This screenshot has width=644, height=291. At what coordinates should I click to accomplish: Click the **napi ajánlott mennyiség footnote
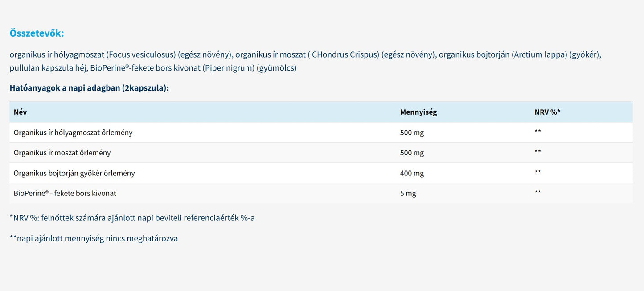pos(94,238)
